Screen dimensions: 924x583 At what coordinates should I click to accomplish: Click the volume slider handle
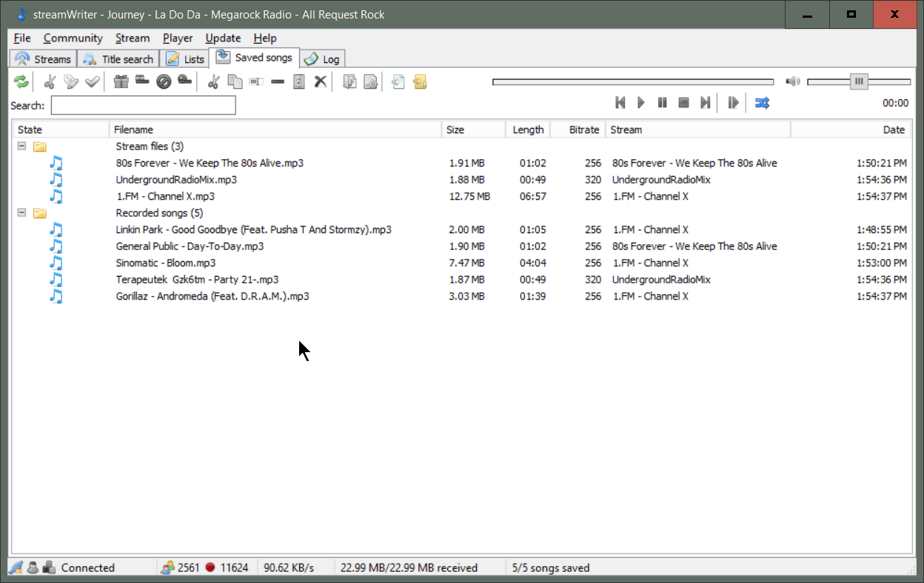(x=859, y=81)
